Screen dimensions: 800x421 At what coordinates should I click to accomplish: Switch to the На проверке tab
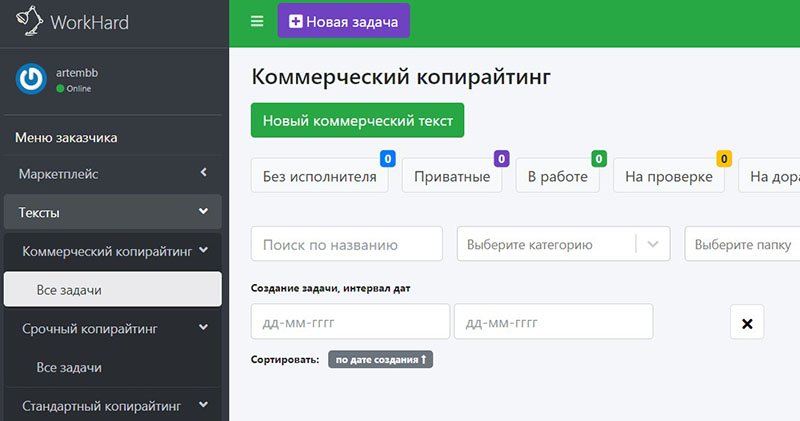tap(668, 176)
